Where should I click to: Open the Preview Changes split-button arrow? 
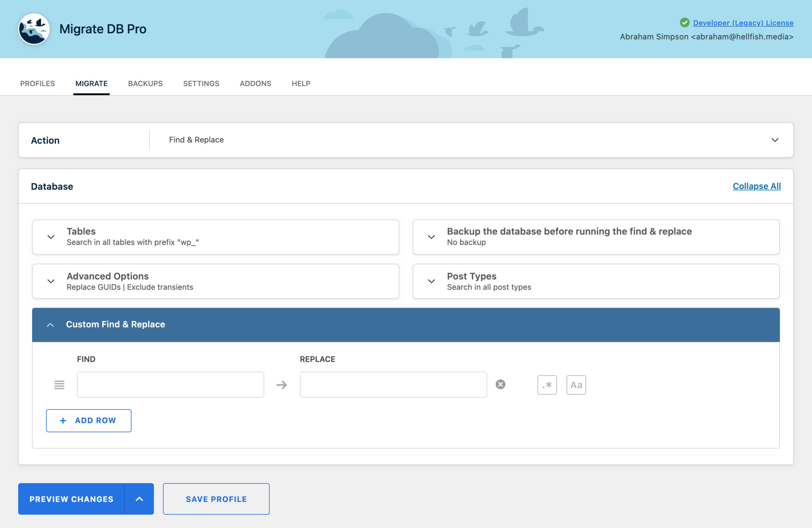pos(139,498)
